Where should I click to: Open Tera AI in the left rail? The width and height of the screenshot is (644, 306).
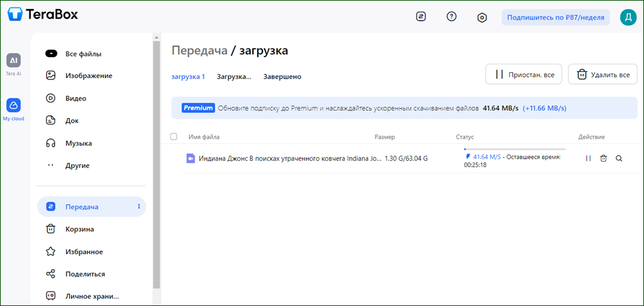coord(14,64)
